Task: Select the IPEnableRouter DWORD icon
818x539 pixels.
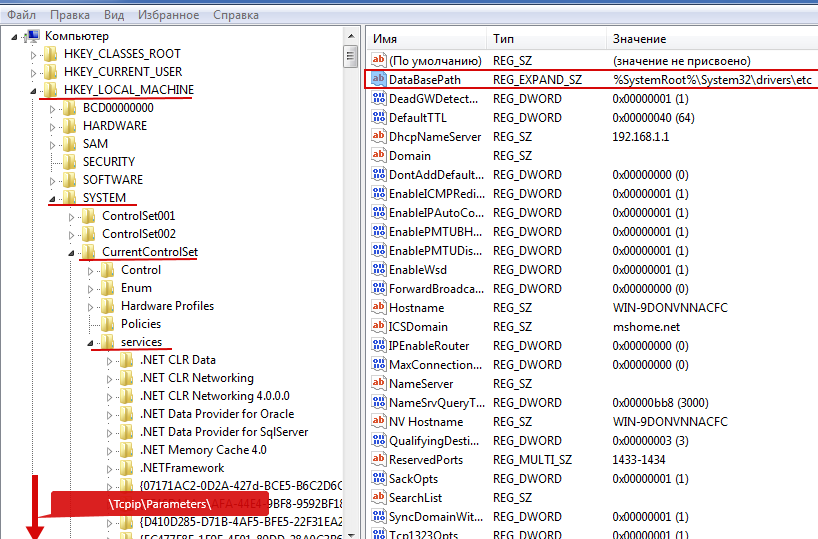Action: [379, 345]
